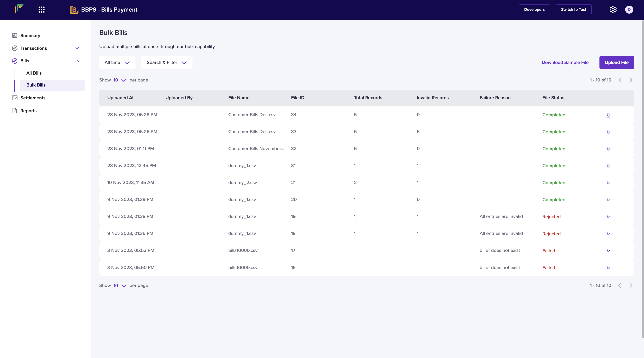
Task: Expand the Transactions sidebar menu
Action: (77, 48)
